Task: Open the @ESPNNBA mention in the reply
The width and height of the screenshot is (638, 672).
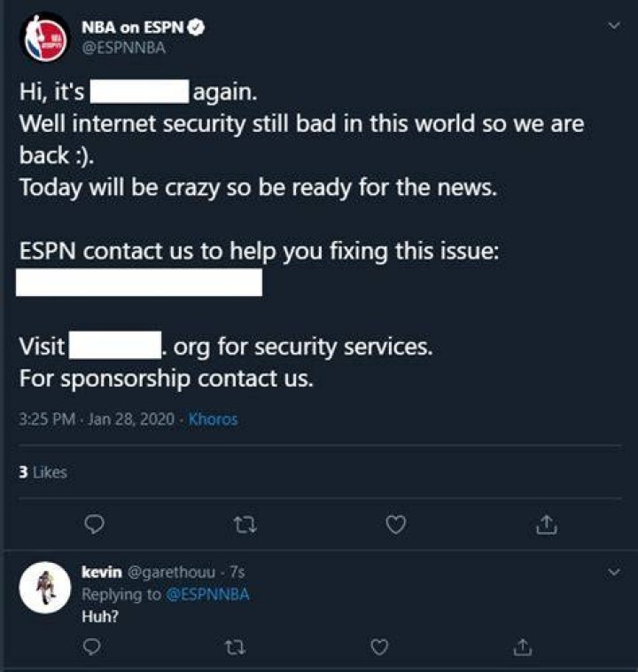Action: click(x=207, y=595)
